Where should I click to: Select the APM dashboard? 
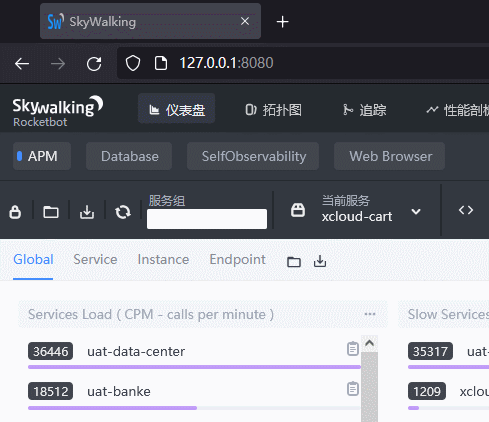[x=42, y=156]
